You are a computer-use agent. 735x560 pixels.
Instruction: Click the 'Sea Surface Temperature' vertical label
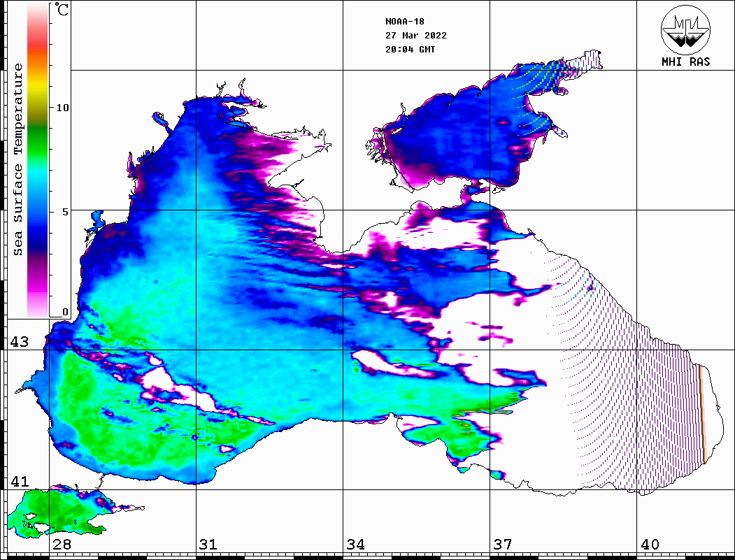coord(17,159)
